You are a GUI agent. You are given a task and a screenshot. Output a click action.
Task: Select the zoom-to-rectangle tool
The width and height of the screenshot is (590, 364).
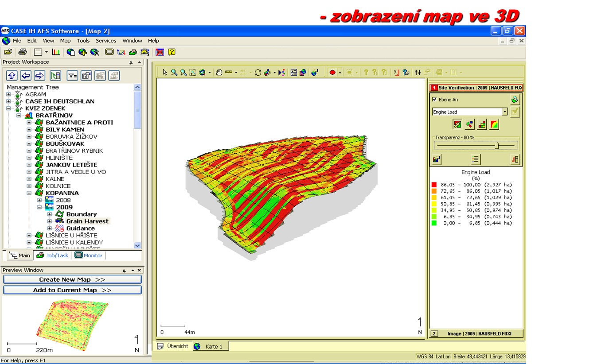tap(193, 72)
